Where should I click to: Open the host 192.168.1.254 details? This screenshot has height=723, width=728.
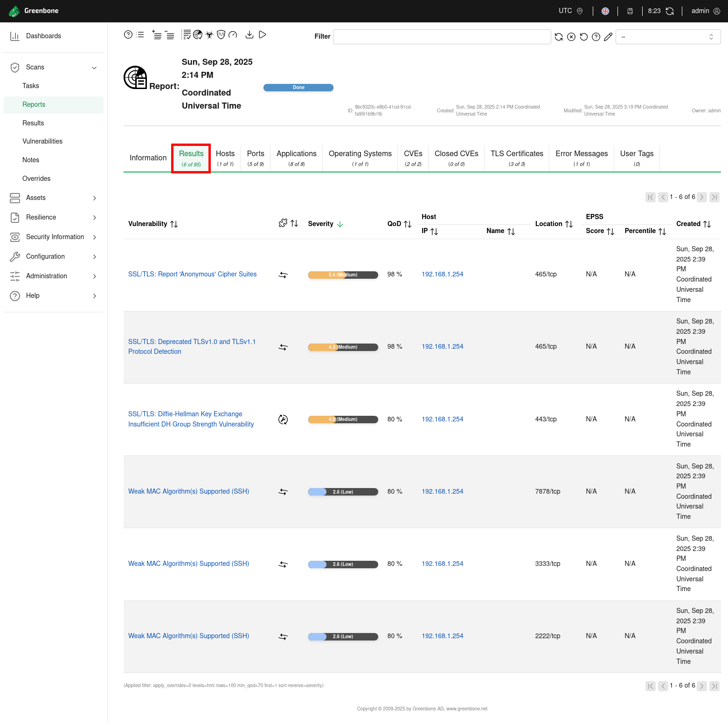(x=442, y=274)
